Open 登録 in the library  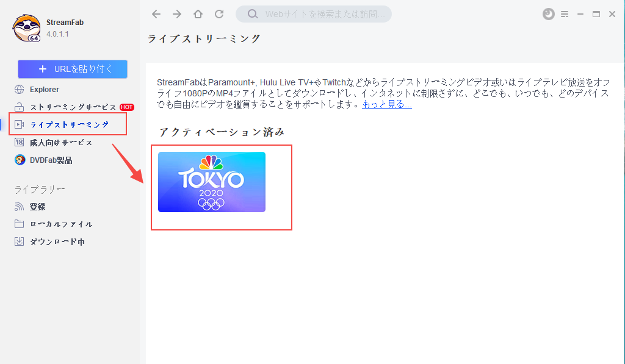coord(37,207)
